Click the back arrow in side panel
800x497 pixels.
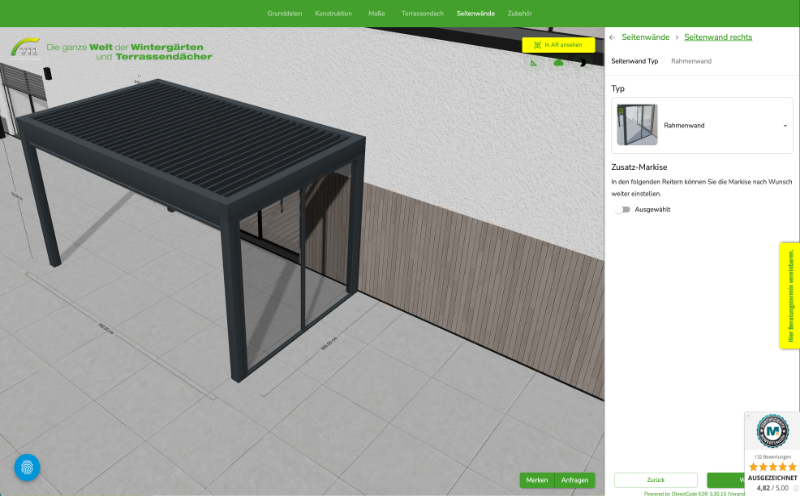pos(612,37)
